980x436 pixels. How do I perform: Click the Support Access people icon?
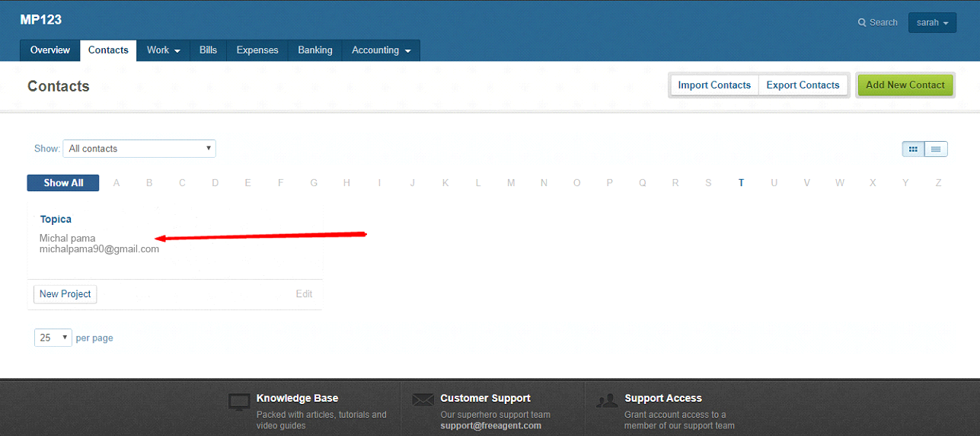tap(607, 400)
